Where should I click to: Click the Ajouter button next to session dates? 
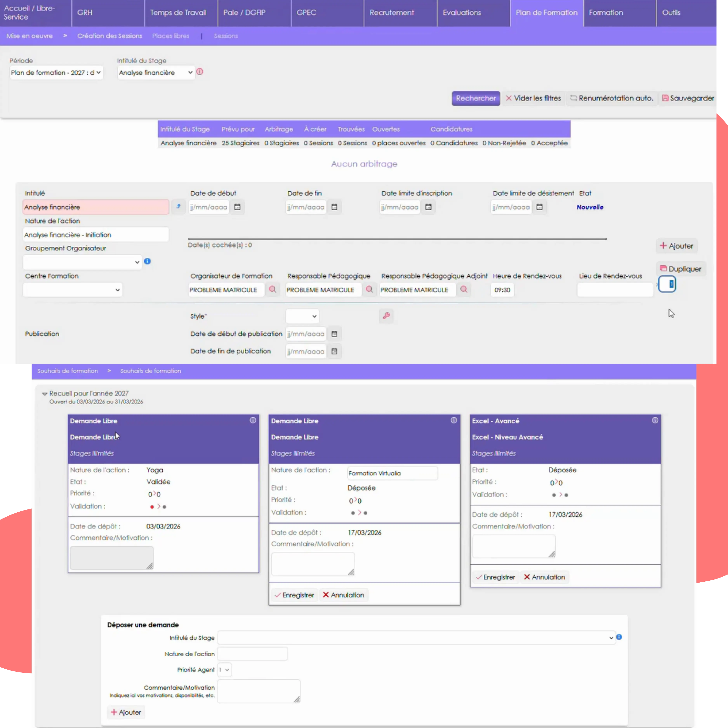[677, 246]
